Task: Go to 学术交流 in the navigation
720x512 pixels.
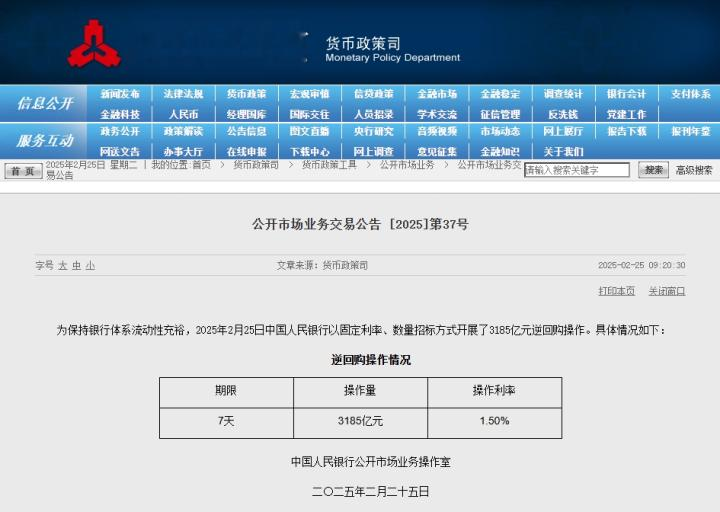Action: pyautogui.click(x=437, y=114)
